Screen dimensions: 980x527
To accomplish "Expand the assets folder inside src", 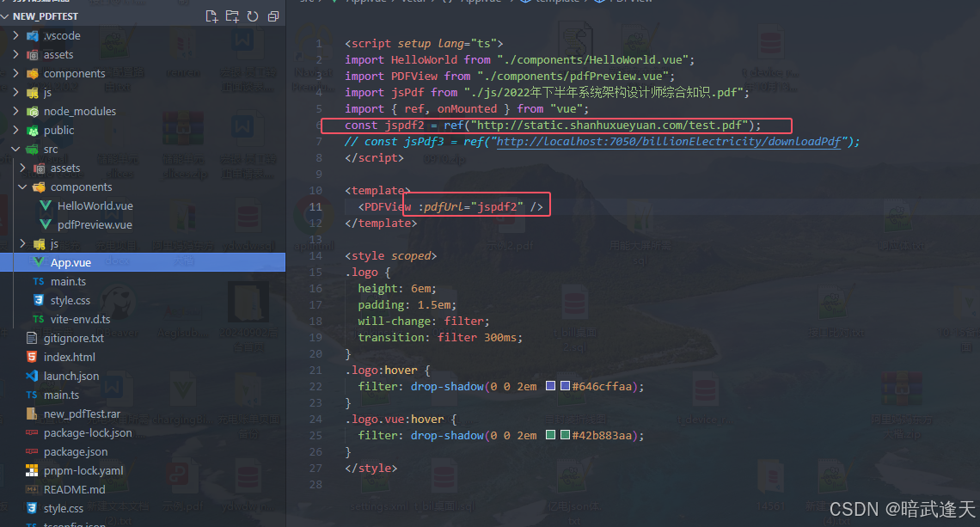I will coord(23,169).
